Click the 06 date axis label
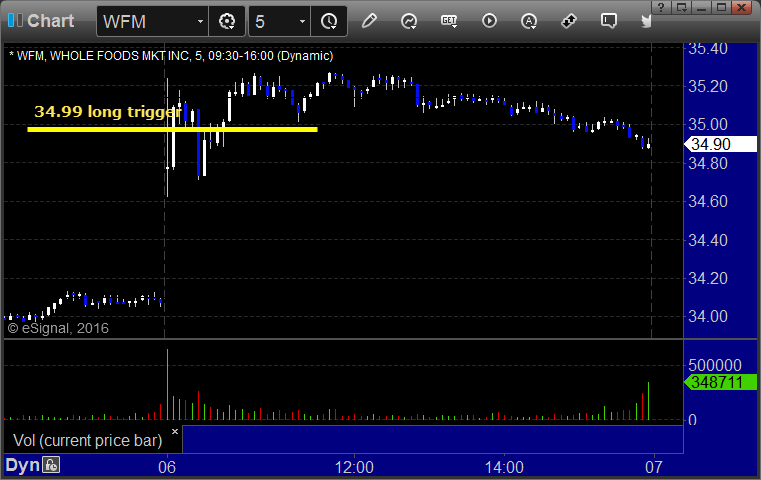Image resolution: width=761 pixels, height=480 pixels. click(x=167, y=467)
